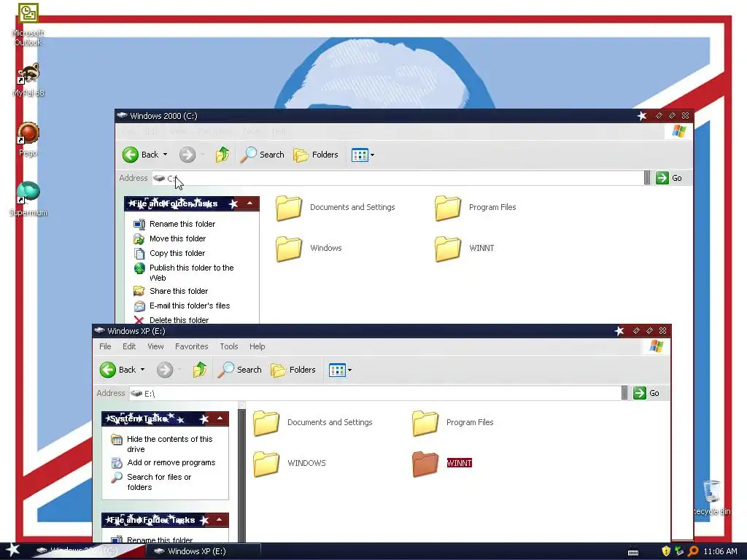Click E:\ address field in Windows XP window
Viewport: 747px width, 560px height.
point(377,393)
